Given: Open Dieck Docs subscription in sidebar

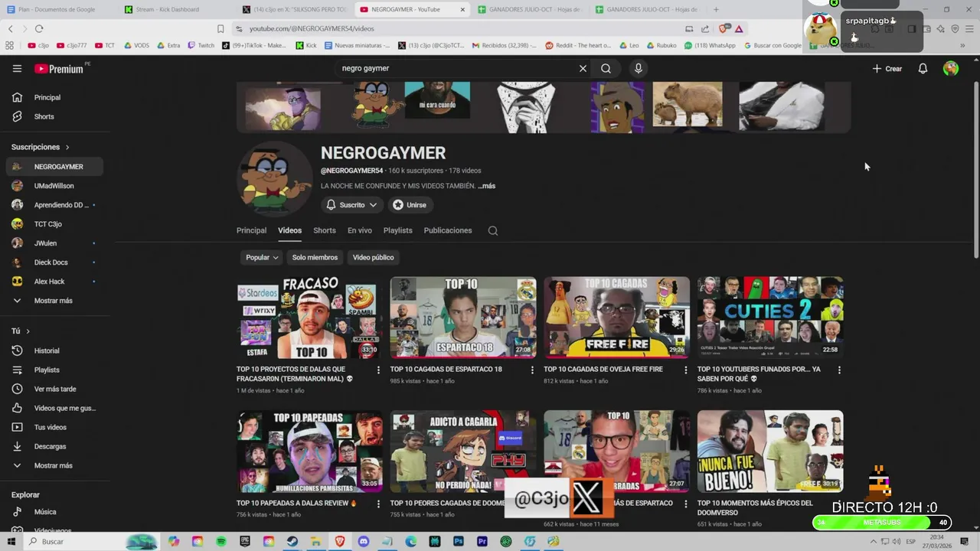Looking at the screenshot, I should click(54, 262).
